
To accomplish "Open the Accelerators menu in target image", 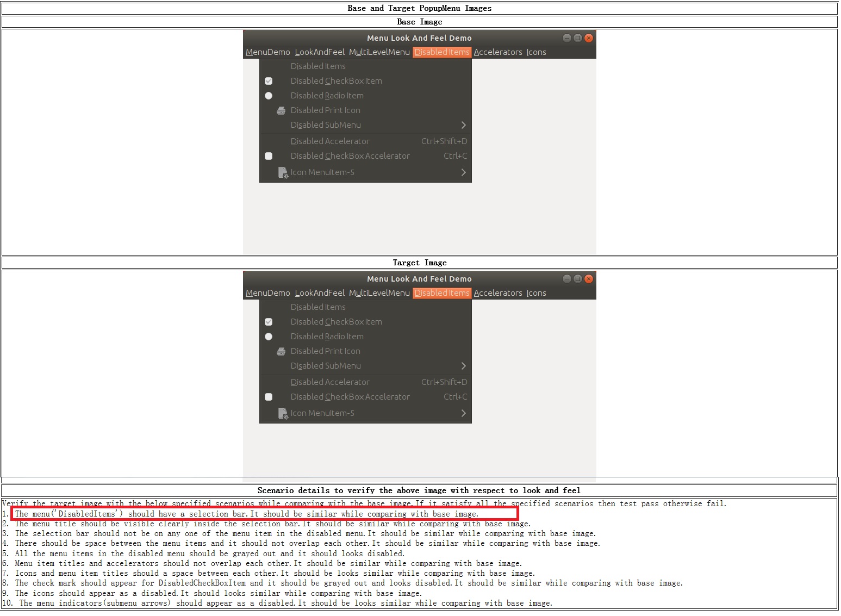I will coord(497,293).
